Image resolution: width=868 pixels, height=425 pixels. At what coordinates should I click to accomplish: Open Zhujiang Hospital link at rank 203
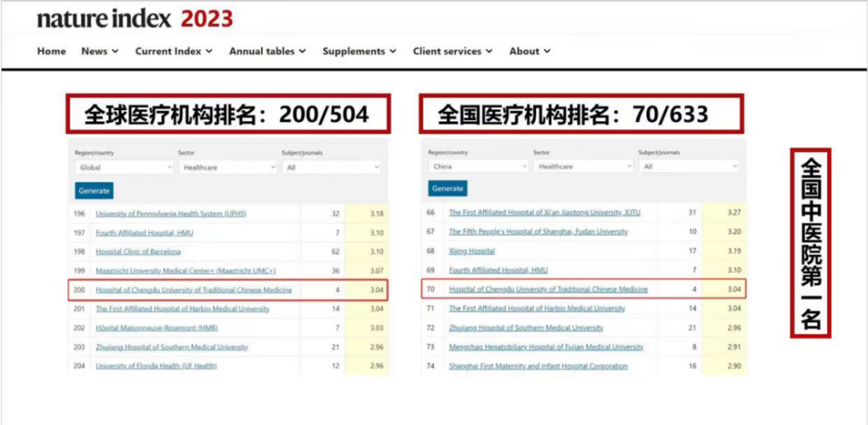coord(172,347)
